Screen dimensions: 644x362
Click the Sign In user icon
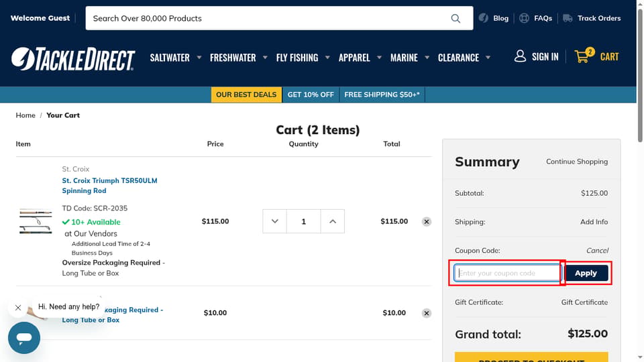point(520,56)
